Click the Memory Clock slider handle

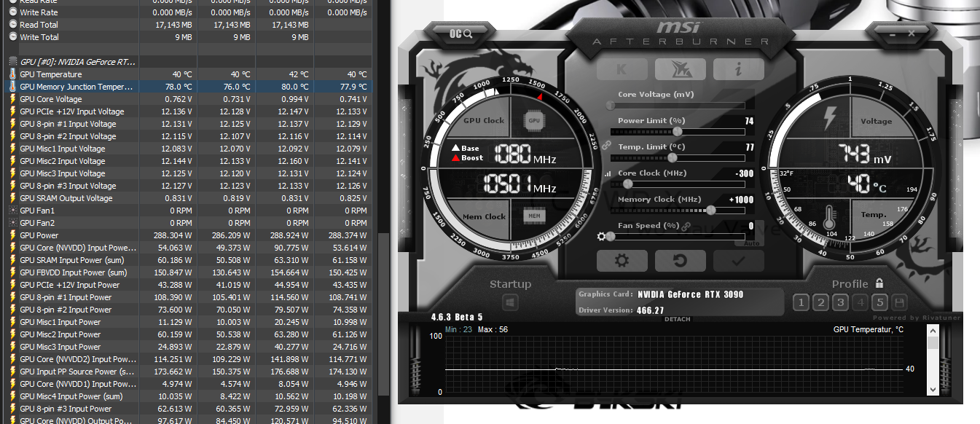tap(710, 211)
